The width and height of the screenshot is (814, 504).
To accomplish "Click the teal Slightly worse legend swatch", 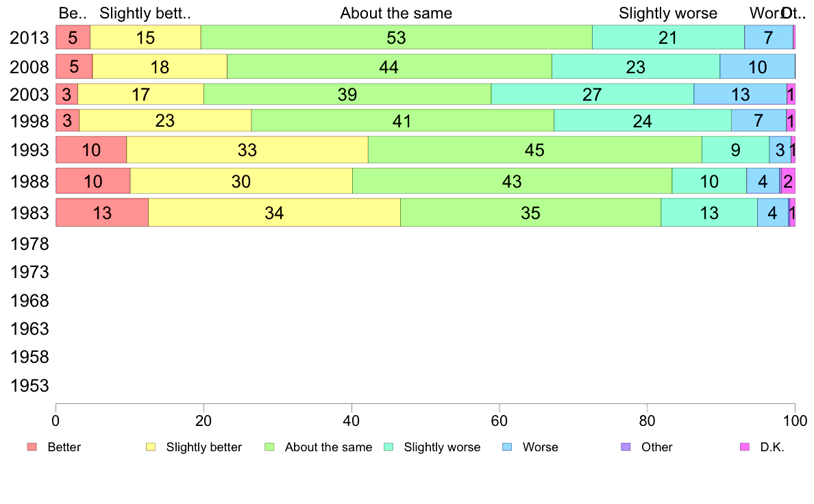I will [x=388, y=447].
